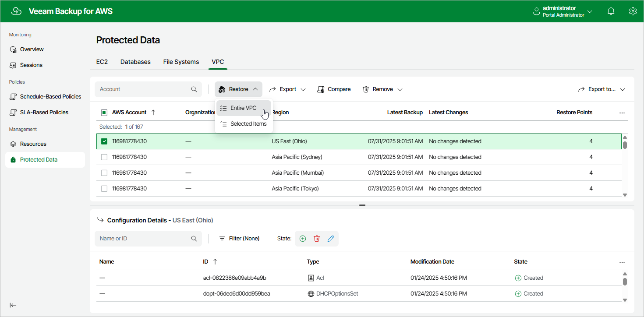Click the search icon in Name or ID field
This screenshot has height=317, width=644.
[194, 239]
